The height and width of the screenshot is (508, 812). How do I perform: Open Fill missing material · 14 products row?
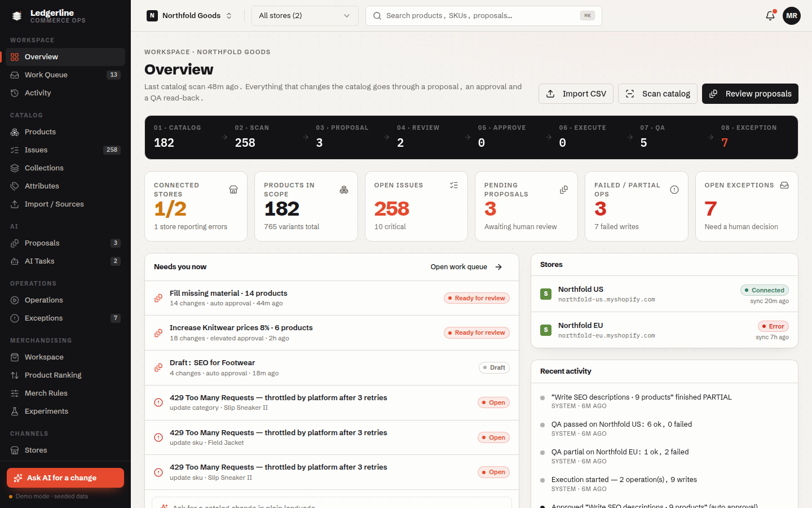pos(332,298)
